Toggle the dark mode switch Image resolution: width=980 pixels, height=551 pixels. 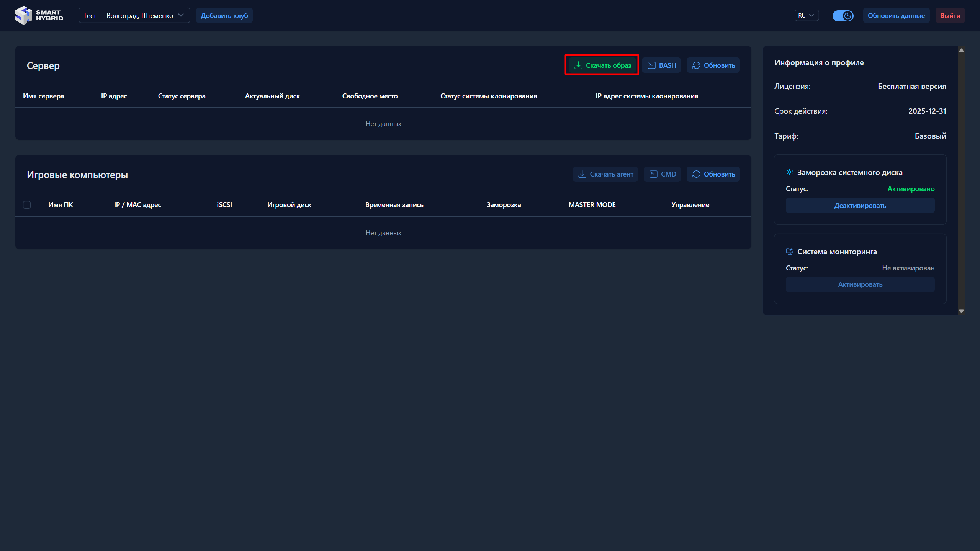(x=843, y=16)
